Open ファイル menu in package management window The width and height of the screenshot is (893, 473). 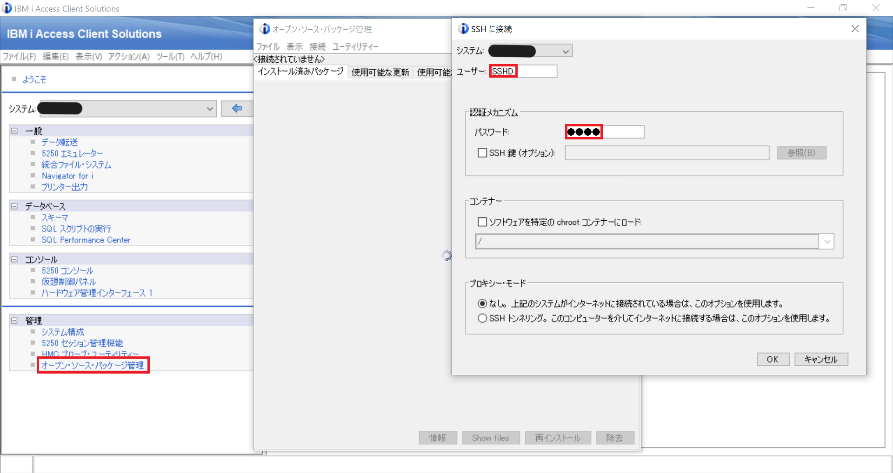point(268,47)
